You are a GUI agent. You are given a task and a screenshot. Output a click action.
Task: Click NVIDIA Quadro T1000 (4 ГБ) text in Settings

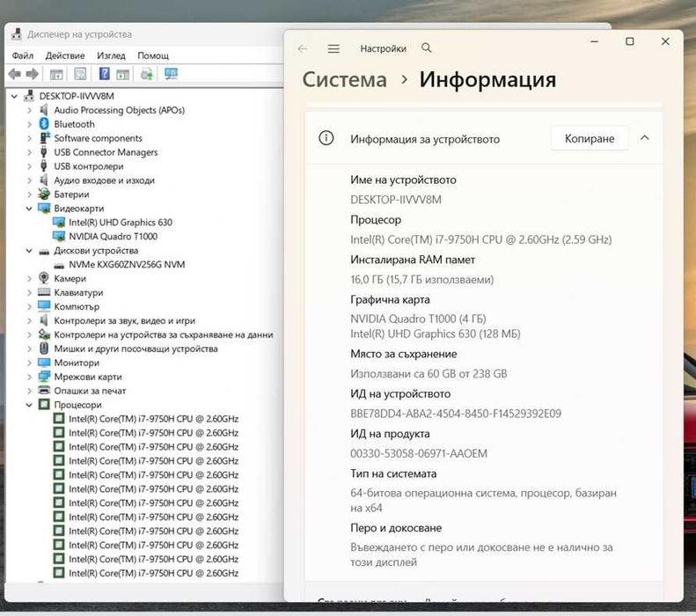click(x=418, y=319)
